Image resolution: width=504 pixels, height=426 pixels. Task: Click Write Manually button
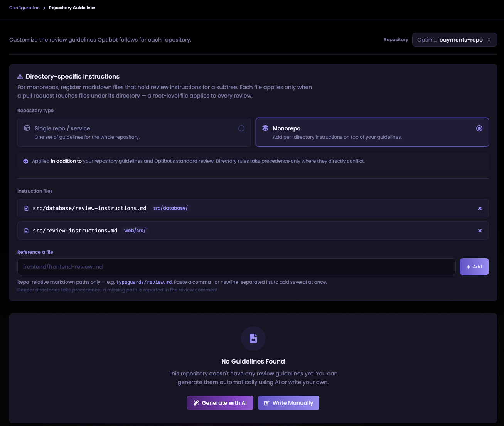[x=288, y=403]
